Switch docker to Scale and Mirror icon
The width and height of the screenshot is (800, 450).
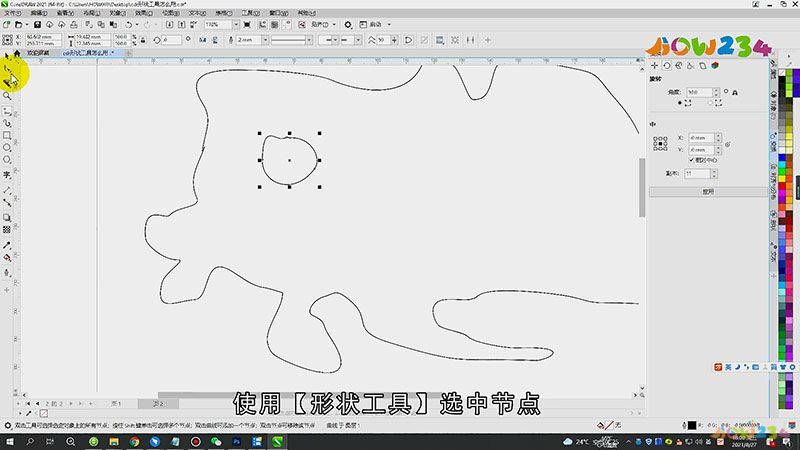tap(679, 65)
